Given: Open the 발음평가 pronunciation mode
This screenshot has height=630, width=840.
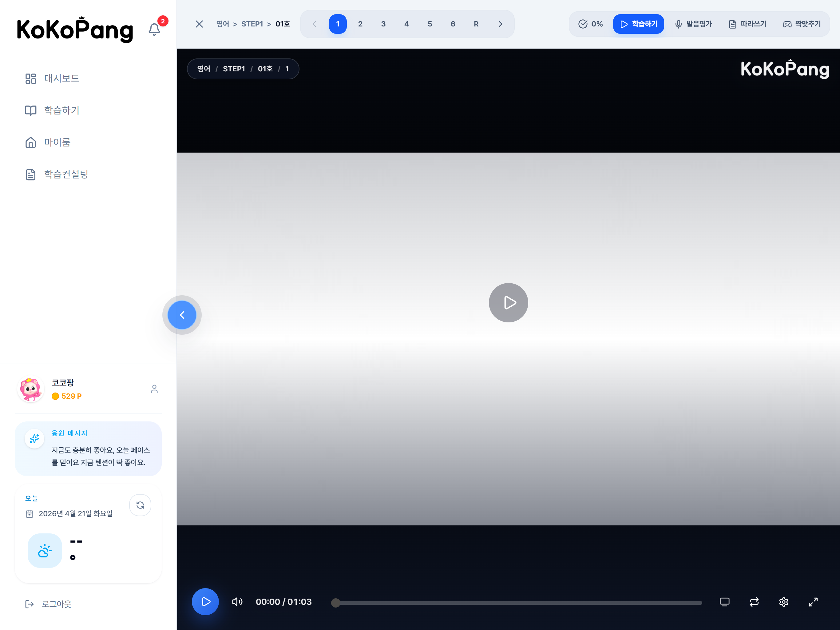Looking at the screenshot, I should [693, 24].
